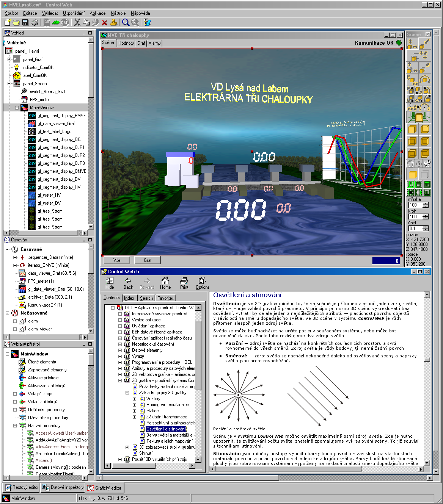Increase the mřížka value with up arrow
Screen dimensions: 443x504
[426, 203]
